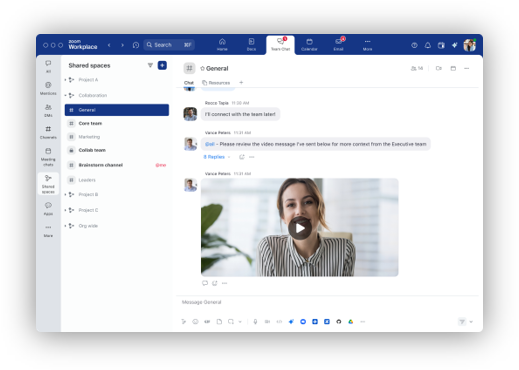Open Mentions in left sidebar

(48, 88)
